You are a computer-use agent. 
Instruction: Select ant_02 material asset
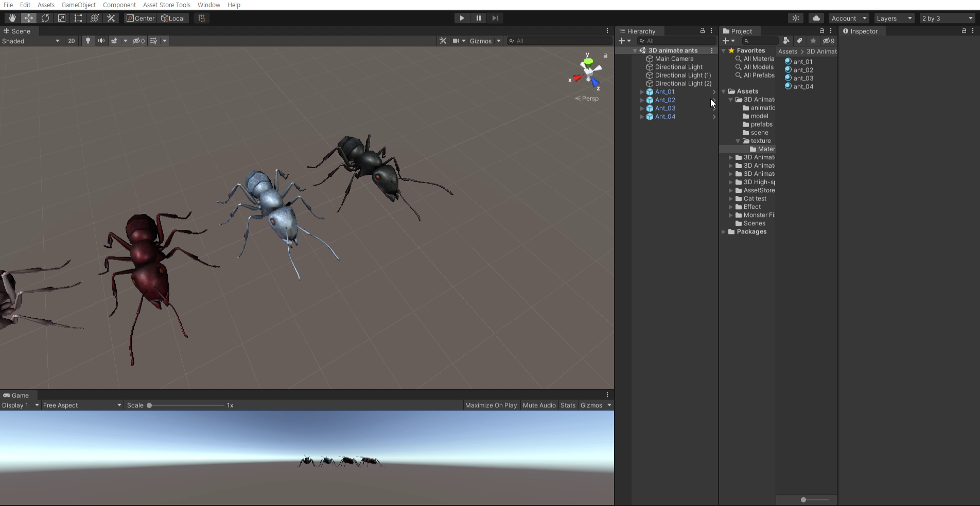pos(803,70)
